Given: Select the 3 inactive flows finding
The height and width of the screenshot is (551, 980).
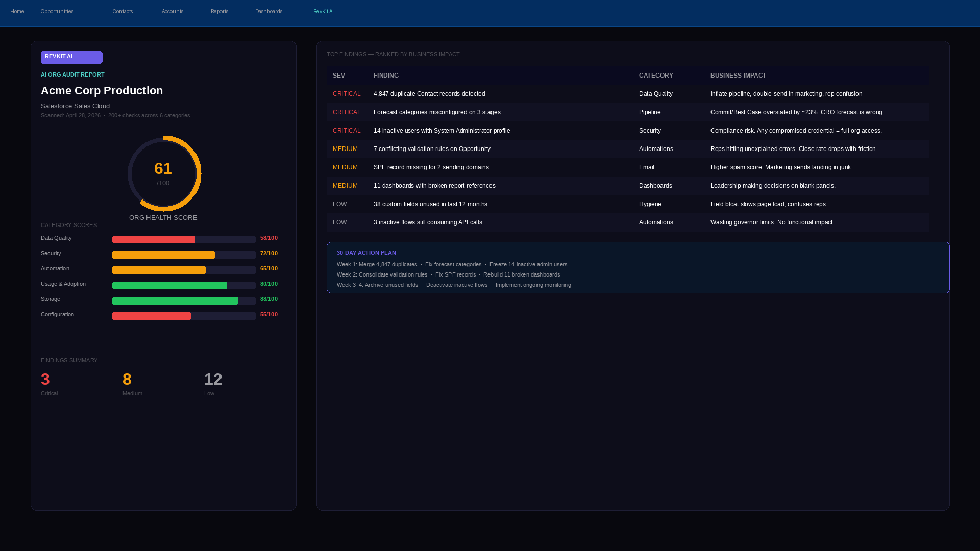Looking at the screenshot, I should (x=628, y=222).
